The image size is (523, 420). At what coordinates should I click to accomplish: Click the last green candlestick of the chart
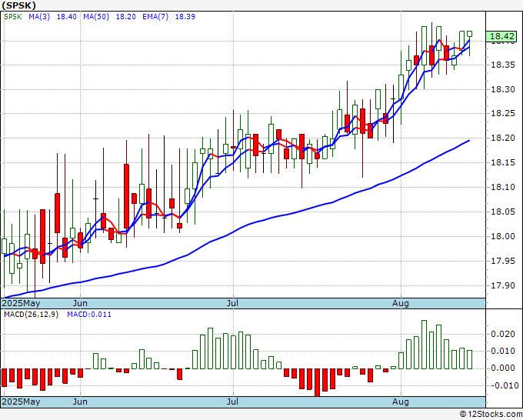(x=470, y=34)
